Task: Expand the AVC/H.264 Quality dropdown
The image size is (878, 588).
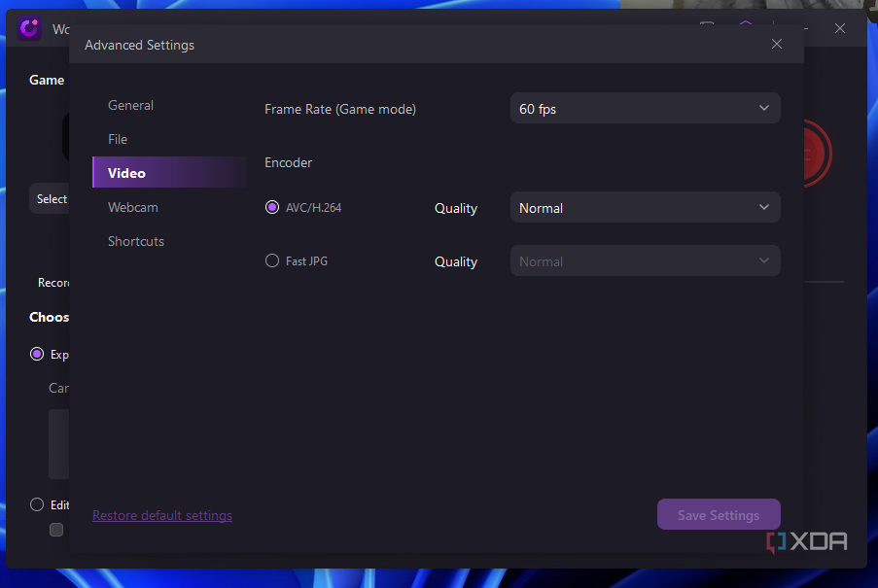Action: 645,208
